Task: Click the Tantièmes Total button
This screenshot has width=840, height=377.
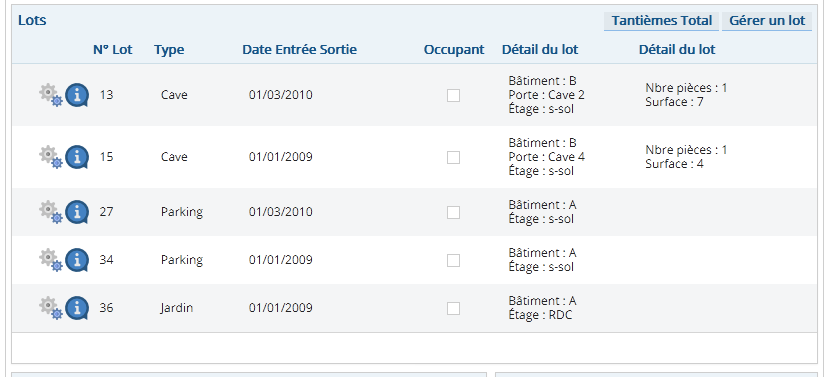Action: [x=662, y=21]
